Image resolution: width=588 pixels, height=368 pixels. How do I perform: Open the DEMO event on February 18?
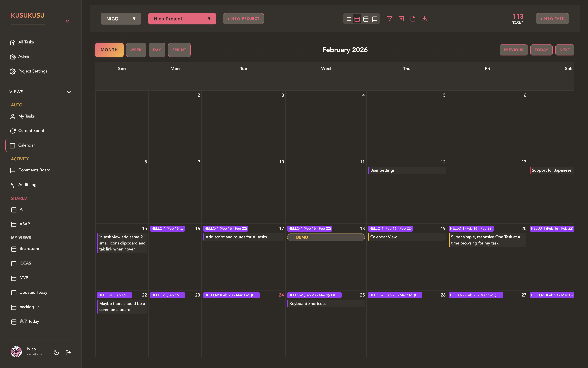[x=325, y=237]
